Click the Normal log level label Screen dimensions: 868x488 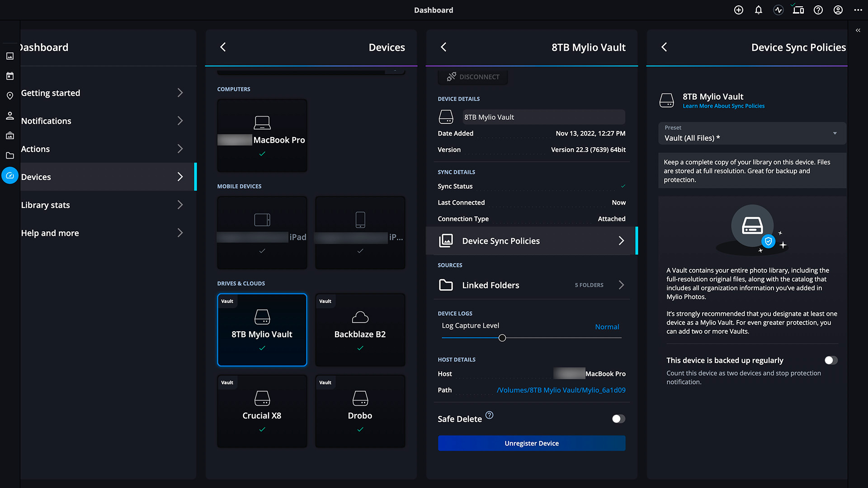pyautogui.click(x=607, y=327)
